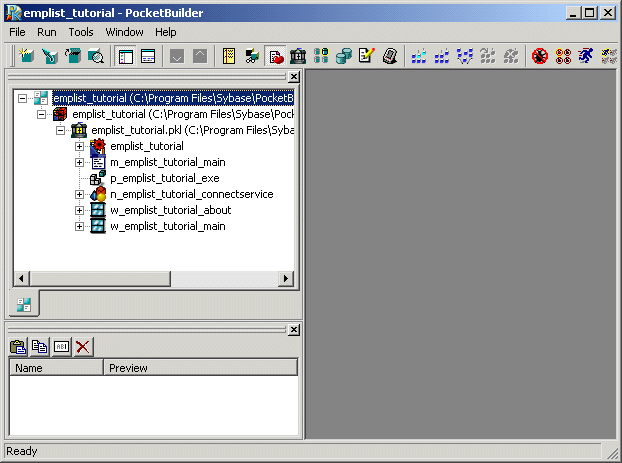Toggle the Clipboard pane toolbar button
The image size is (622, 463).
tap(275, 56)
